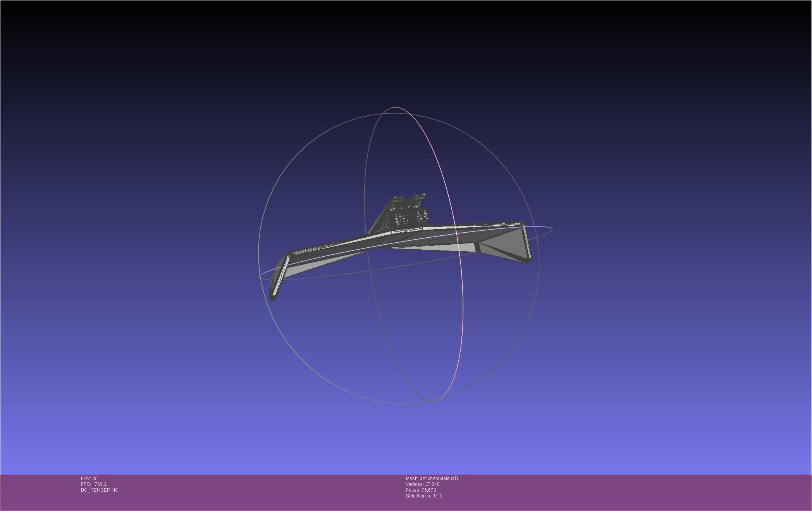The height and width of the screenshot is (511, 812).
Task: Click the Faces: 75,676 readout
Action: (421, 490)
